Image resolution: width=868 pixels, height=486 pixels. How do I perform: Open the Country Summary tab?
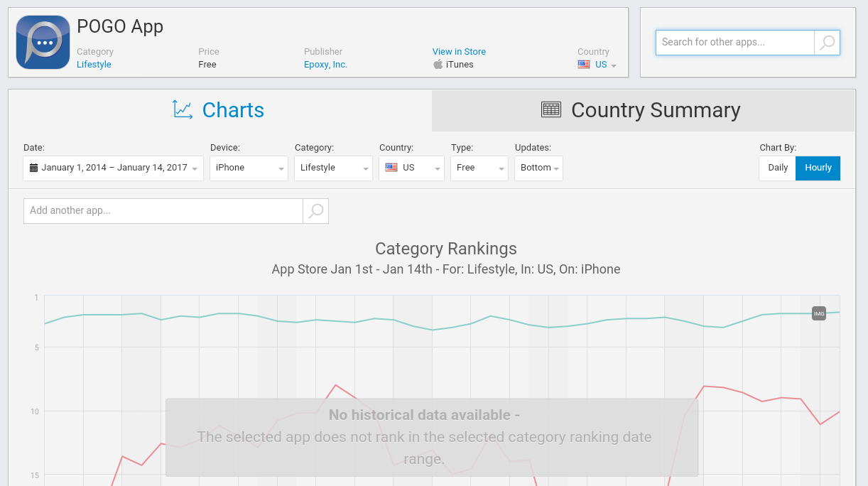coord(642,110)
